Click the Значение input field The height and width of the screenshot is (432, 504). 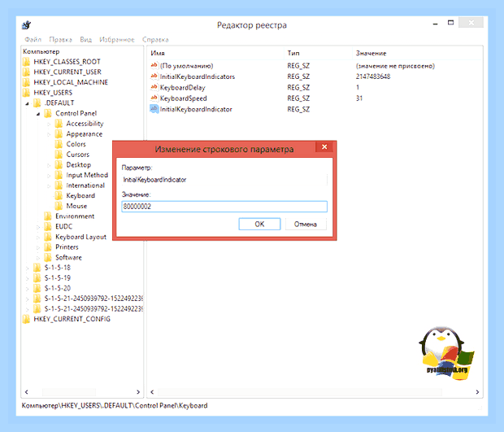pyautogui.click(x=224, y=206)
